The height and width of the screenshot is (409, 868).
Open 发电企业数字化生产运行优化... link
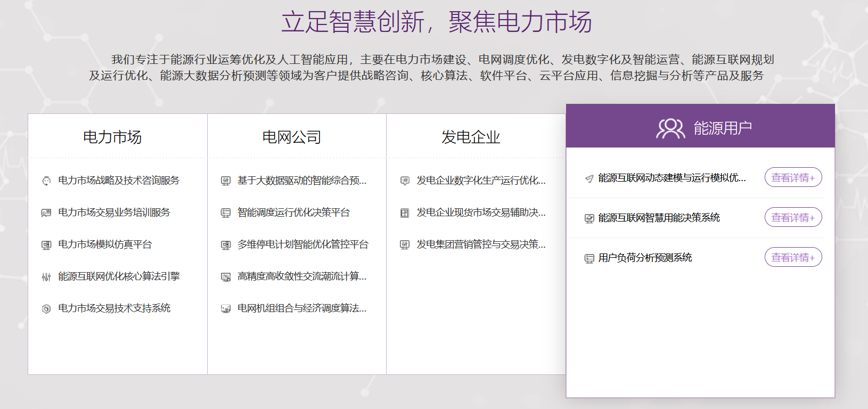tap(481, 181)
